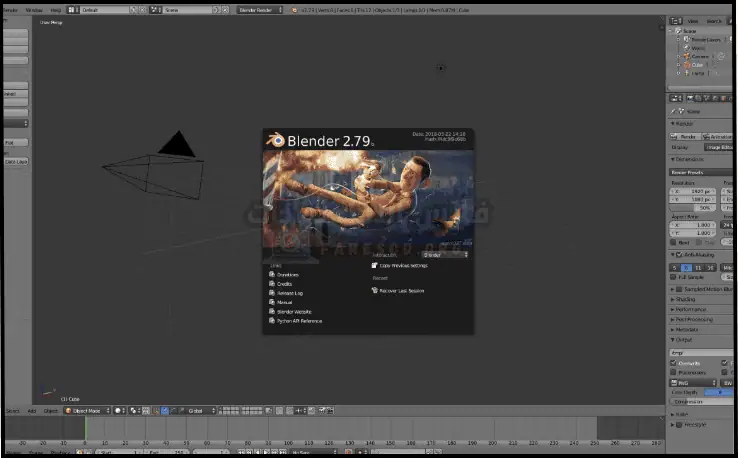Open the Object Mode dropdown
738x458 pixels.
(85, 410)
